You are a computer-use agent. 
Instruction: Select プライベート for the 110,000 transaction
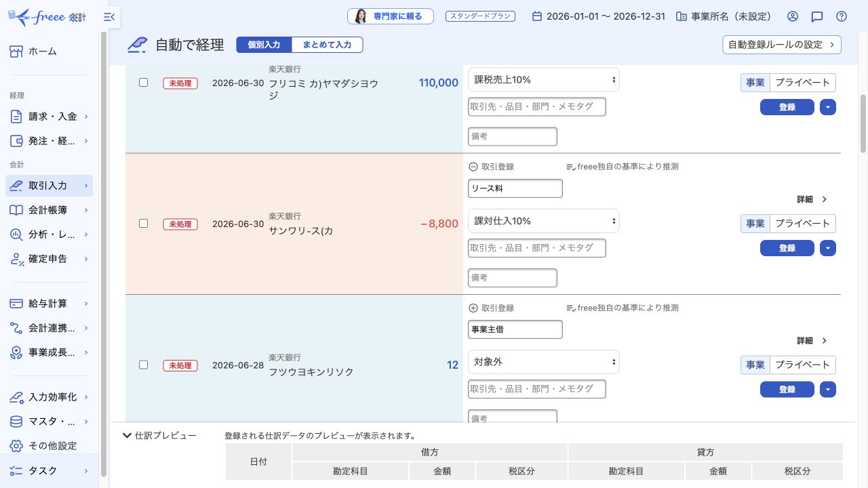point(803,83)
